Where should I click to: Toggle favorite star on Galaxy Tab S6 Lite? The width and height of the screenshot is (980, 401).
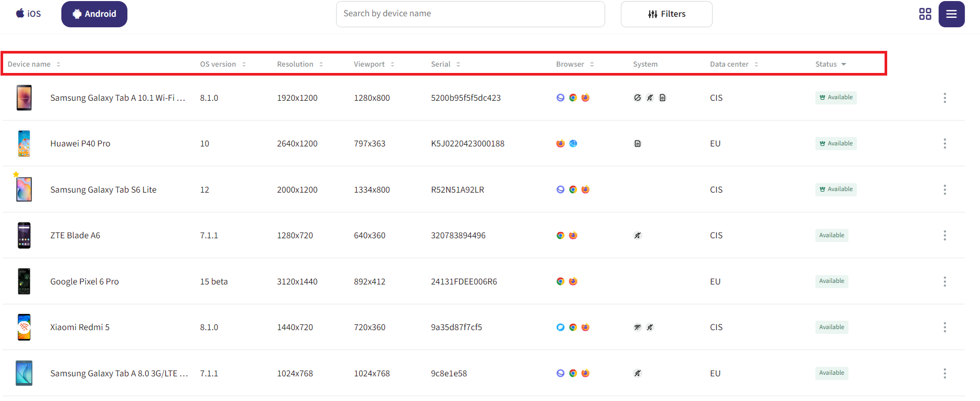tap(16, 174)
